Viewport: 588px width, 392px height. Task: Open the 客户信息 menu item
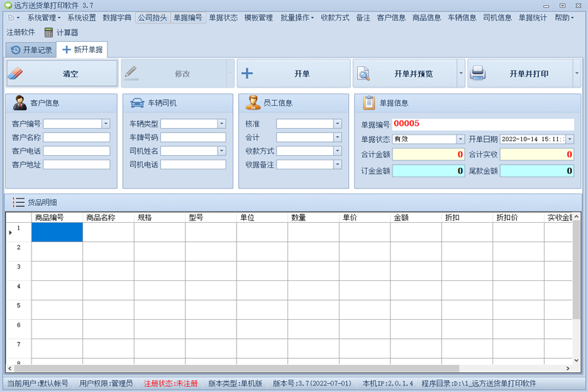(391, 18)
